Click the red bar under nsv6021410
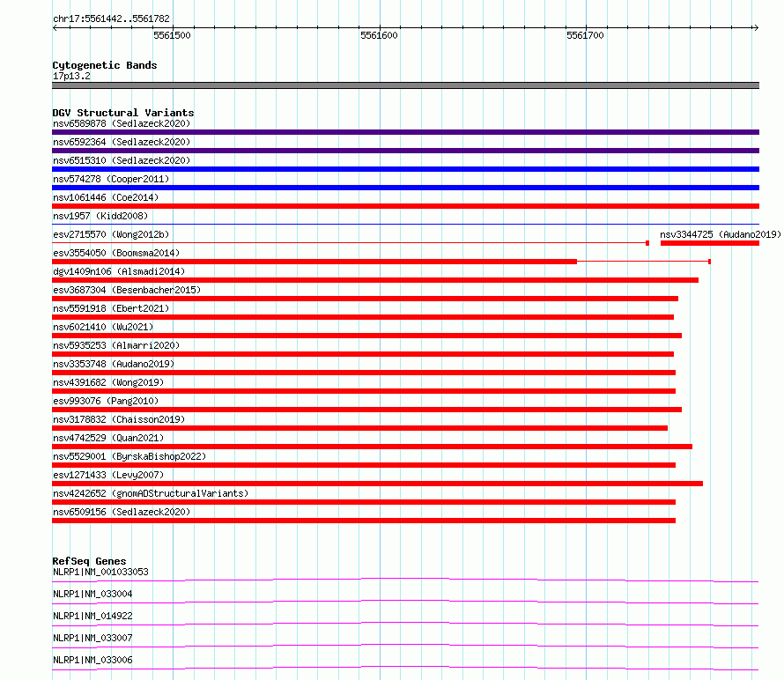Viewport: 784px width, 680px height. tap(367, 336)
